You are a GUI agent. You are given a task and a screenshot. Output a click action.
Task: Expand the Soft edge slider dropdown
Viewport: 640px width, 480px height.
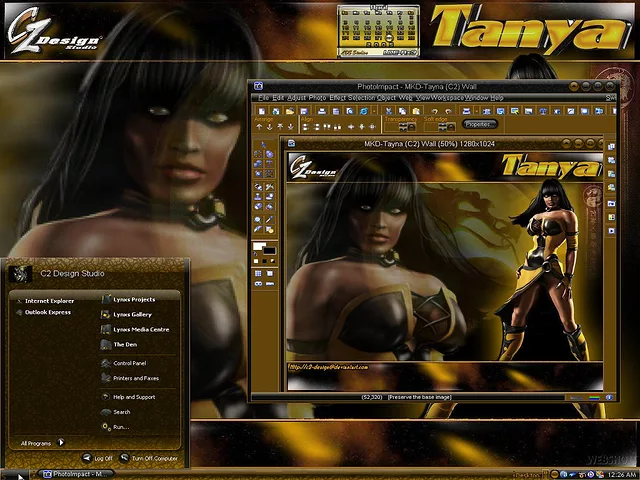(x=451, y=127)
